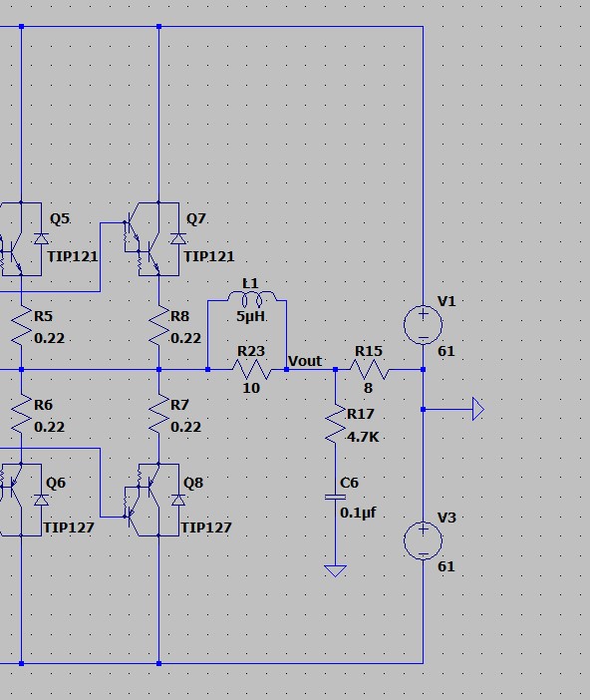The height and width of the screenshot is (700, 590).
Task: Select capacitor C6 symbol
Action: click(x=336, y=497)
